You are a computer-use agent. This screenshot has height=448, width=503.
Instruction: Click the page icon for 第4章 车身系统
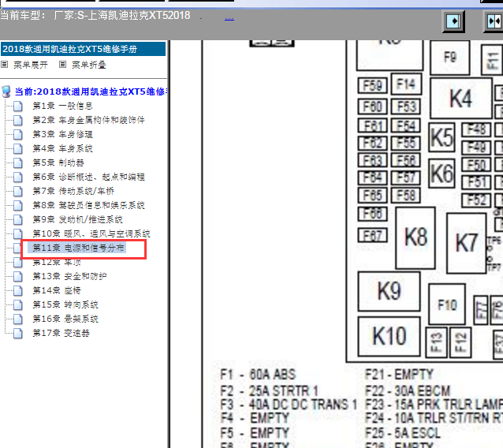(18, 148)
